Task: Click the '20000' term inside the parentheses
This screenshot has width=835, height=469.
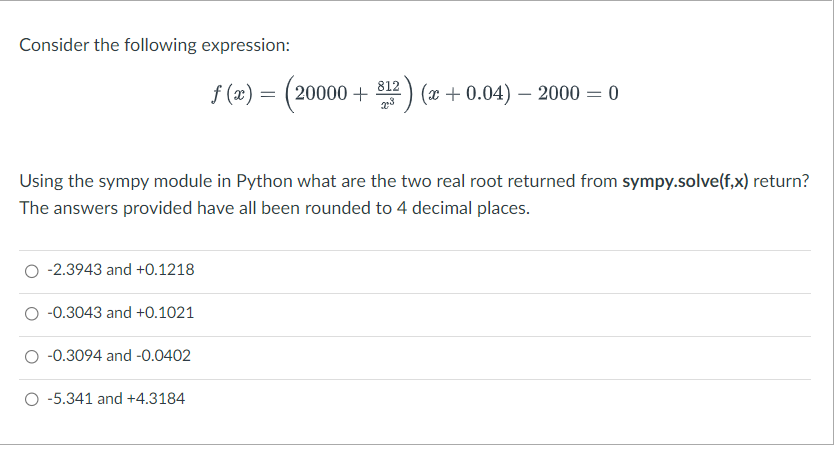Action: [321, 94]
